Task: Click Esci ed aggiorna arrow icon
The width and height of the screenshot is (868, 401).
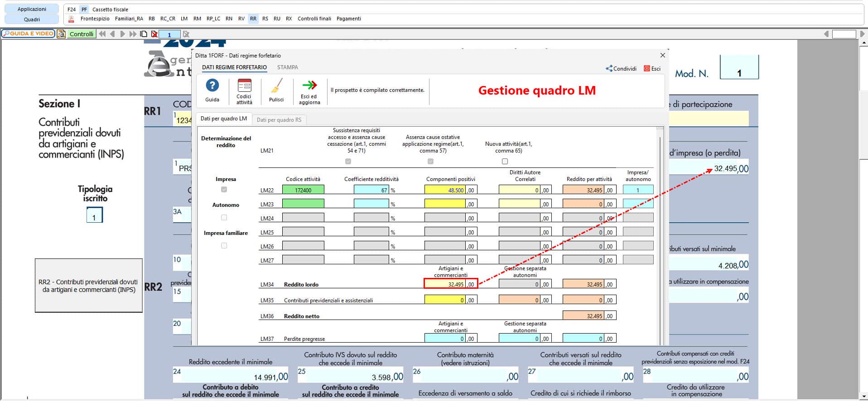Action: [310, 85]
